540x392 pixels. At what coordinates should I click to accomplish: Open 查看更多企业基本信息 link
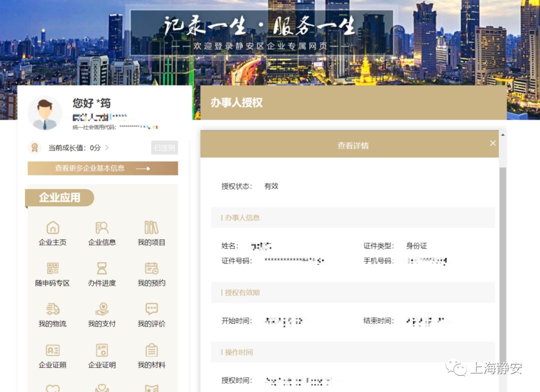[x=102, y=168]
